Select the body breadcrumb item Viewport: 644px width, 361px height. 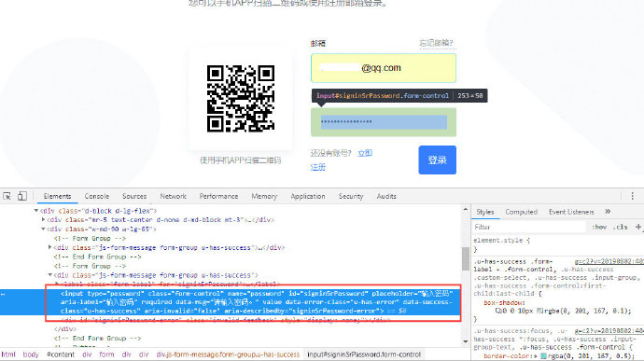pos(31,354)
